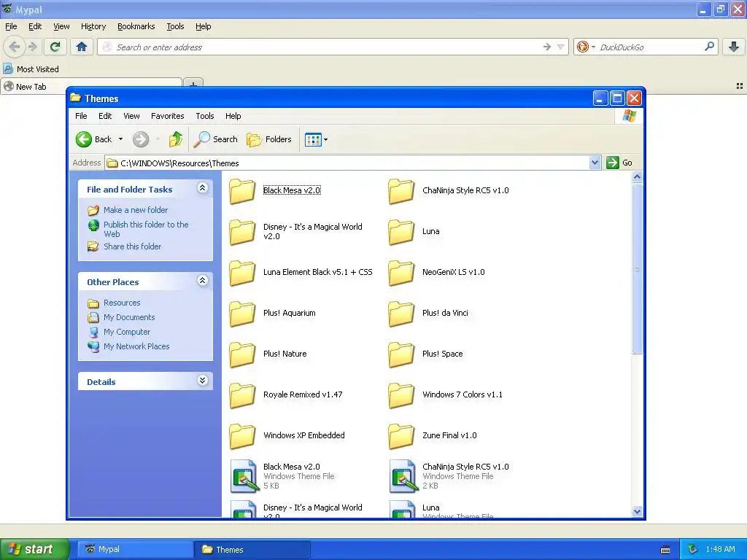Image resolution: width=747 pixels, height=560 pixels.
Task: Open Most Visited bookmarks button
Action: 31,69
